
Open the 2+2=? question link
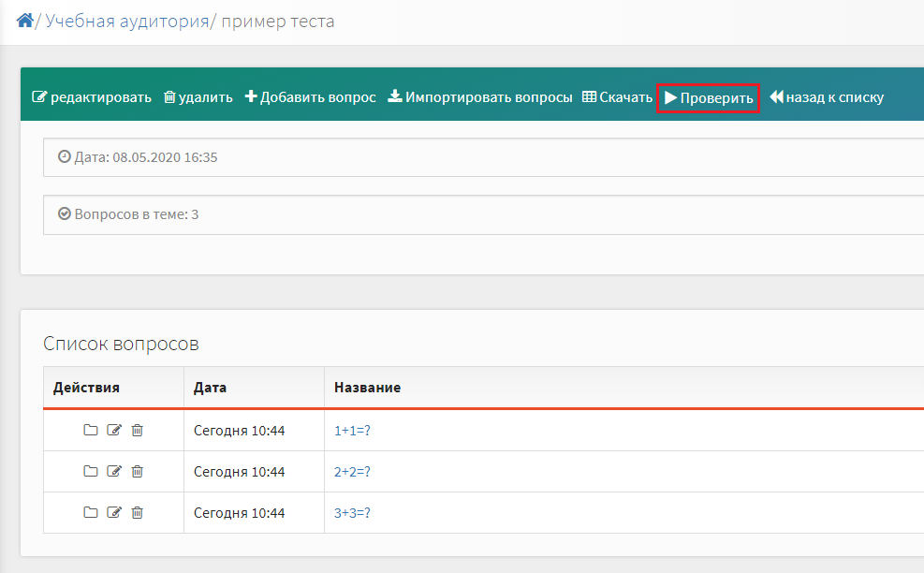(352, 472)
